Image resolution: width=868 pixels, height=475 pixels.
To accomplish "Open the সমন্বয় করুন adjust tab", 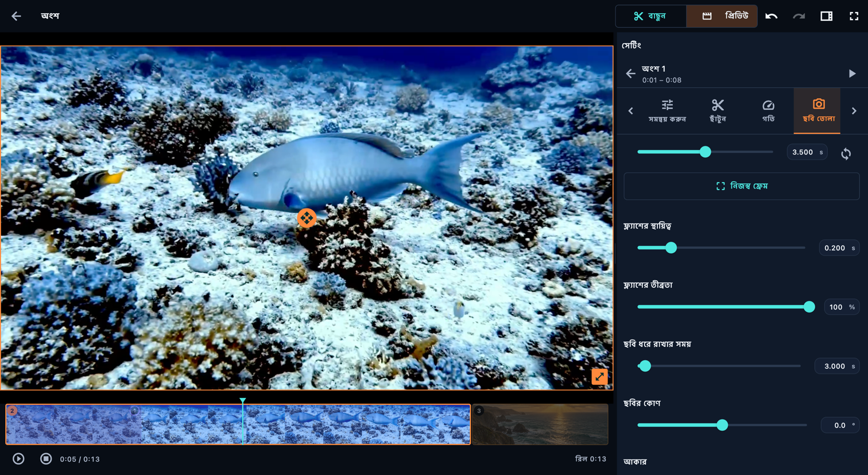I will 667,111.
